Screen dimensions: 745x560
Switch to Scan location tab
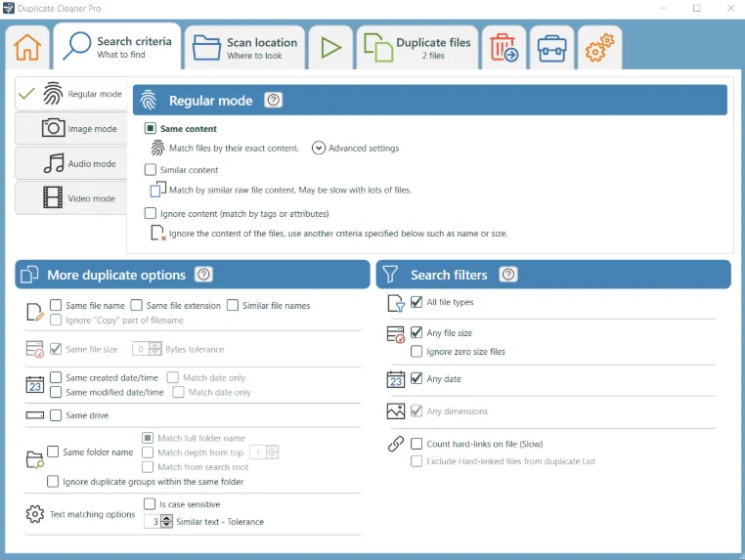[x=244, y=48]
